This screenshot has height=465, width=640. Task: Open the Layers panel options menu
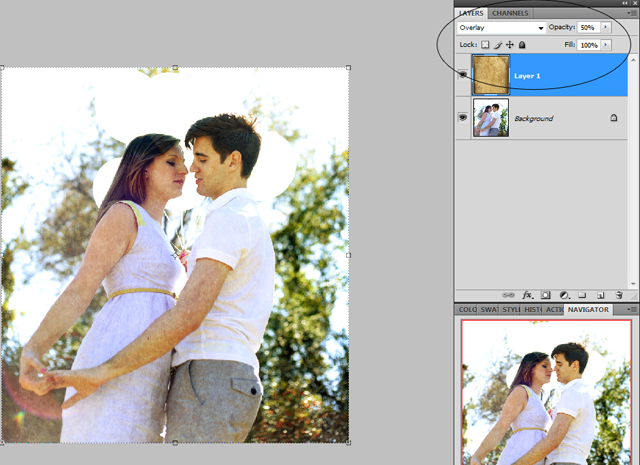[x=632, y=13]
